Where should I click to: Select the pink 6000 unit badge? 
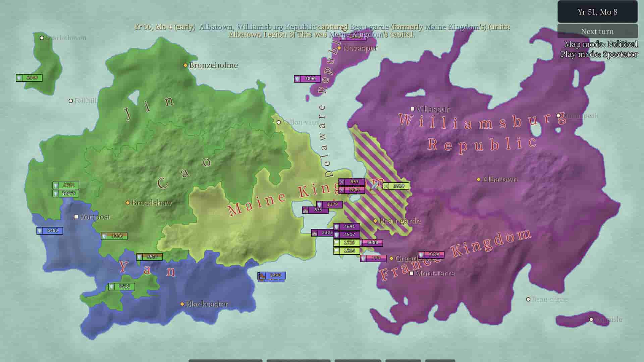pos(372,243)
